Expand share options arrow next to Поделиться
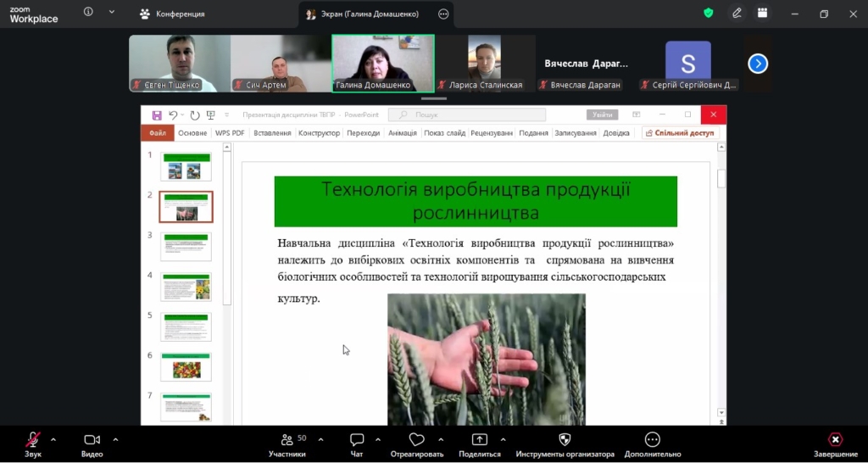Screen dimensions: 868x463 tap(503, 439)
